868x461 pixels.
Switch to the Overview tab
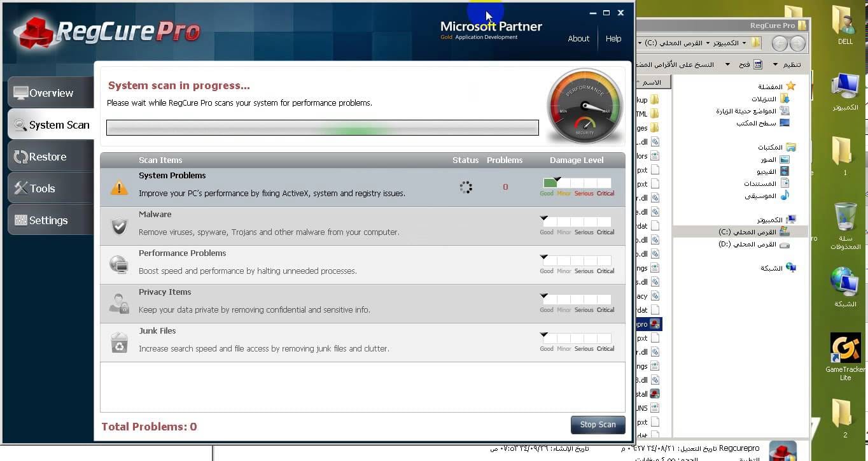point(51,93)
